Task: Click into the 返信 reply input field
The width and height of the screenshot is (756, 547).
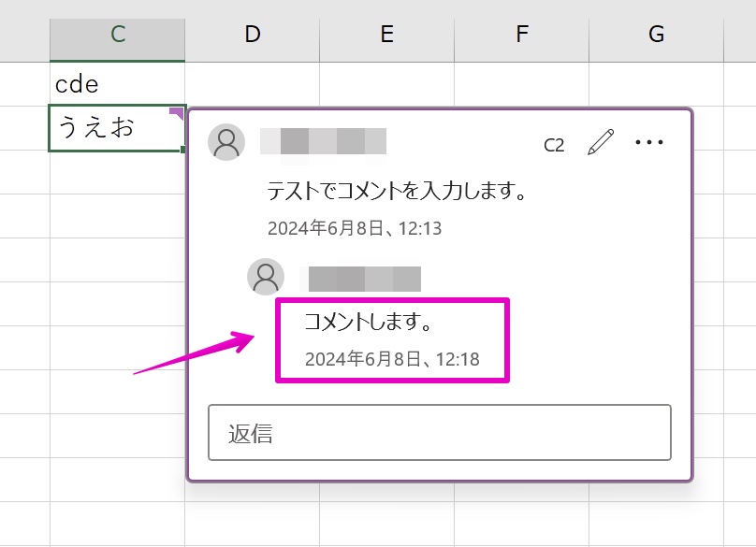Action: 439,432
